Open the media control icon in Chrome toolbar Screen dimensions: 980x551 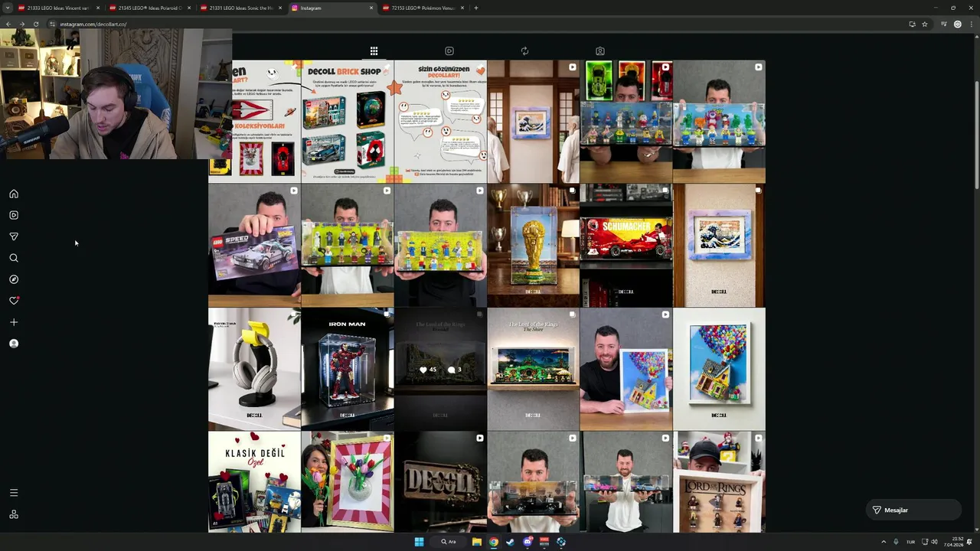[x=944, y=24]
